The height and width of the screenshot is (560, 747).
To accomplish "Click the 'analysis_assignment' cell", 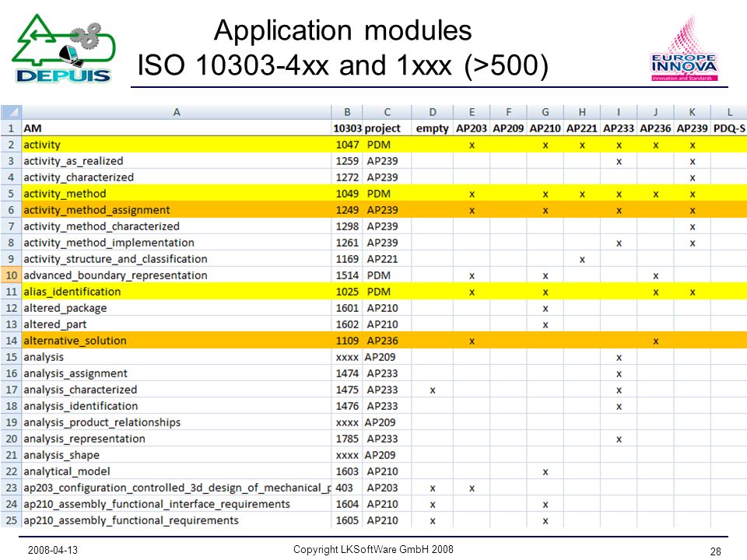I will tap(177, 373).
